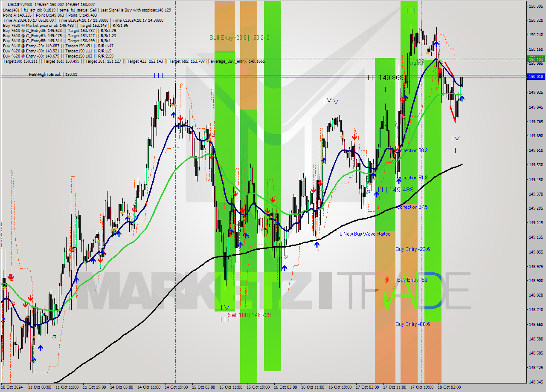
Task: Click the 150.320 price axis value
Action: (536, 20)
